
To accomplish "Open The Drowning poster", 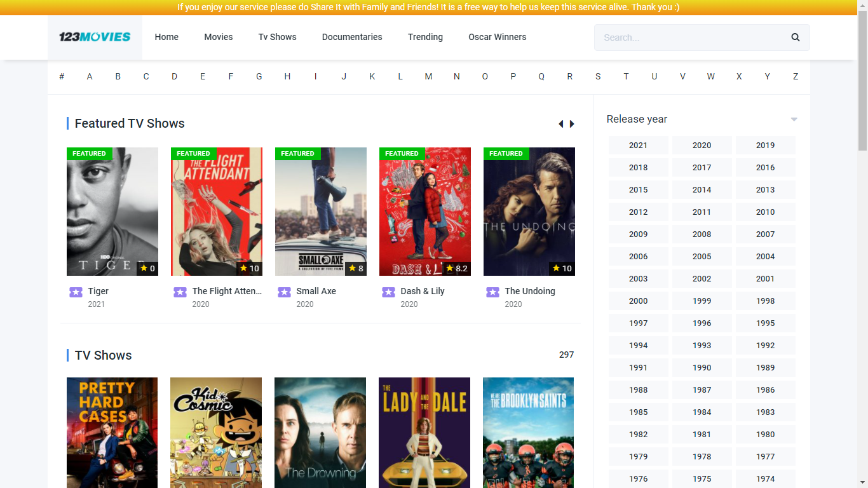I will pos(320,433).
